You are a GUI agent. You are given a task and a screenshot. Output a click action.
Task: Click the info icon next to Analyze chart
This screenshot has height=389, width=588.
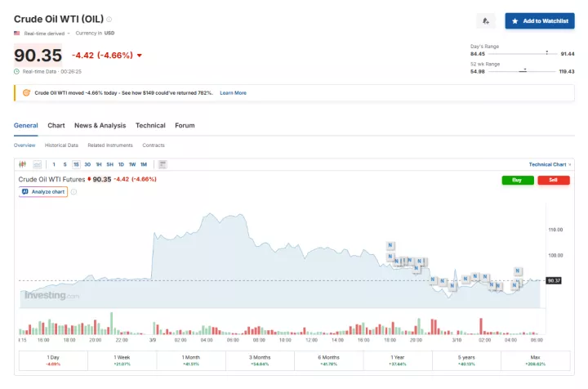(73, 191)
